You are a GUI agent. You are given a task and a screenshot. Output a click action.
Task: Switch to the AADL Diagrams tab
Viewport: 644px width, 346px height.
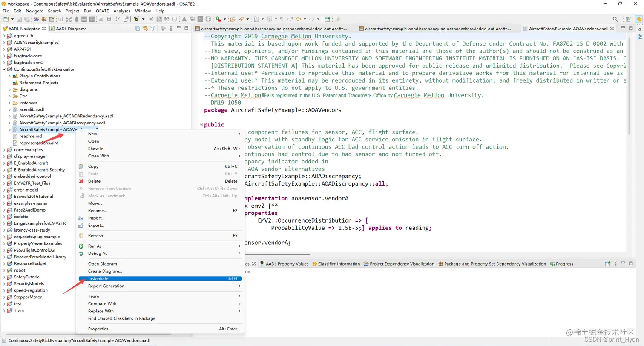[68, 29]
